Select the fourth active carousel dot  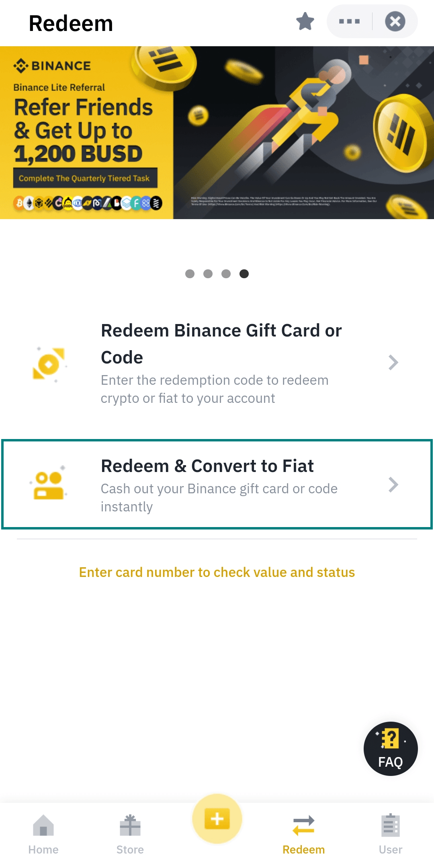click(244, 274)
